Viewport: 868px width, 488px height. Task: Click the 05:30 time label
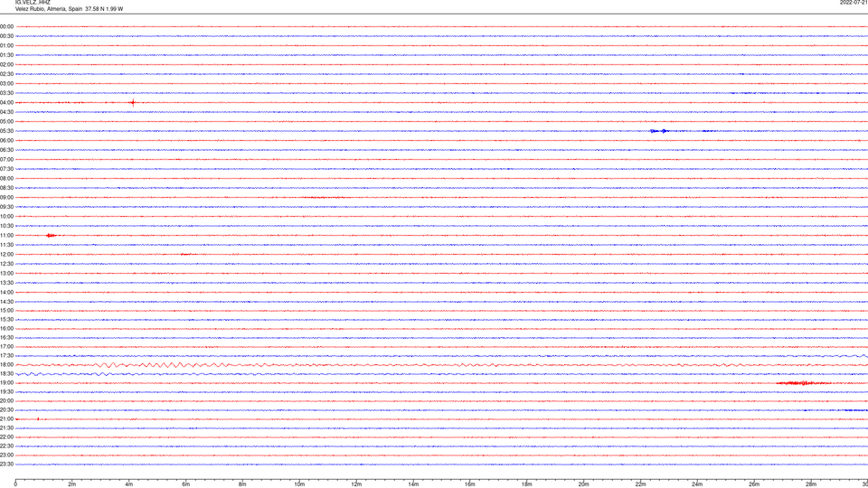coord(6,131)
